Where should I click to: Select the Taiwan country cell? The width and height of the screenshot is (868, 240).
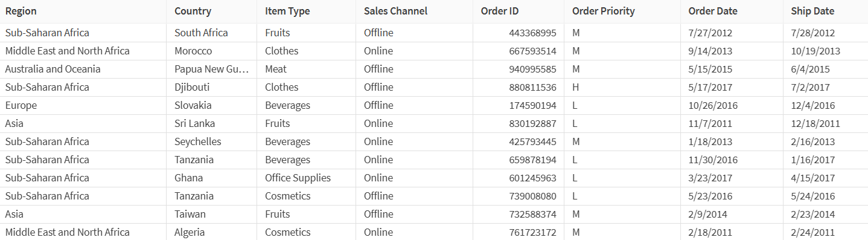pos(211,214)
